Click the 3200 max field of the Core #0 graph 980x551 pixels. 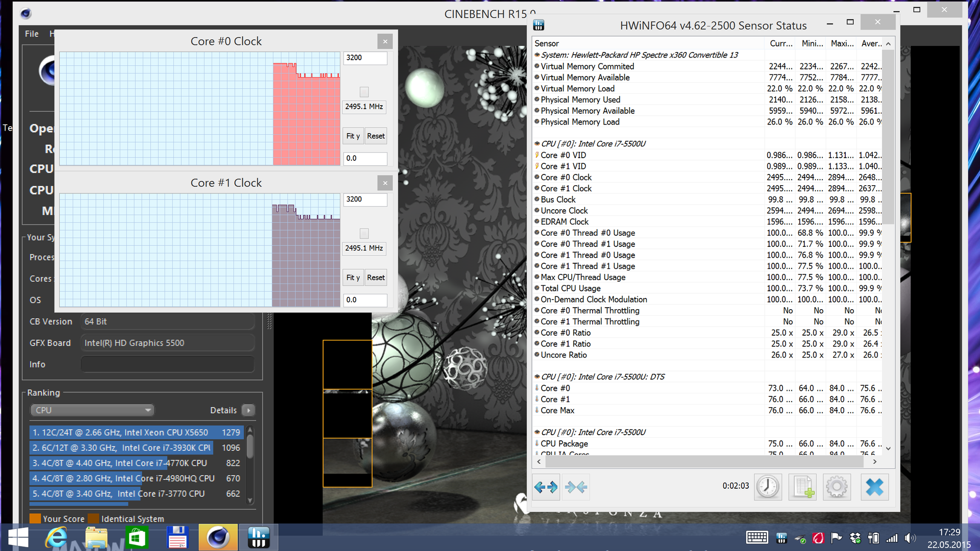[x=365, y=58]
